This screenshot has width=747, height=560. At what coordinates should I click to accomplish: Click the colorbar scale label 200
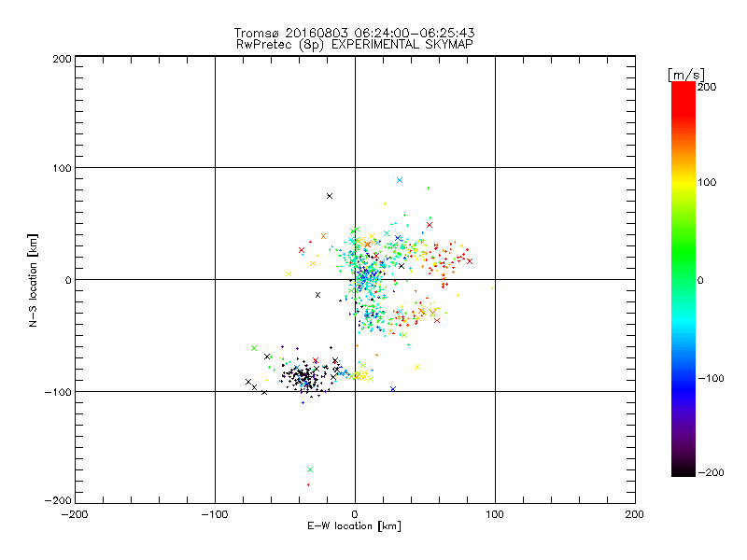click(x=707, y=87)
